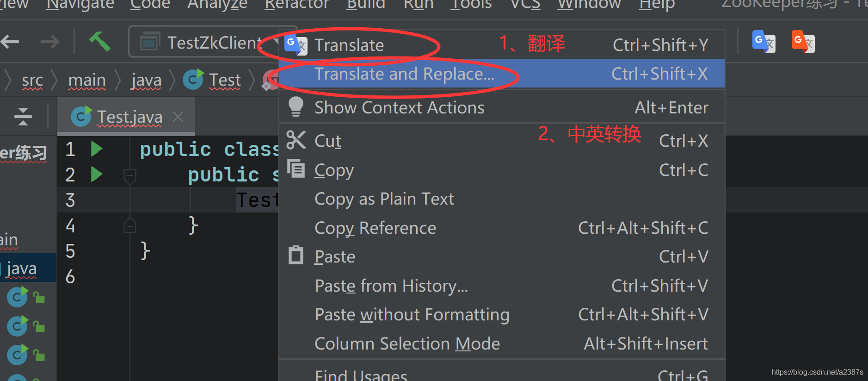Screen dimensions: 868x381
Task: Choose Paste in the context menu
Action: tap(502, 256)
